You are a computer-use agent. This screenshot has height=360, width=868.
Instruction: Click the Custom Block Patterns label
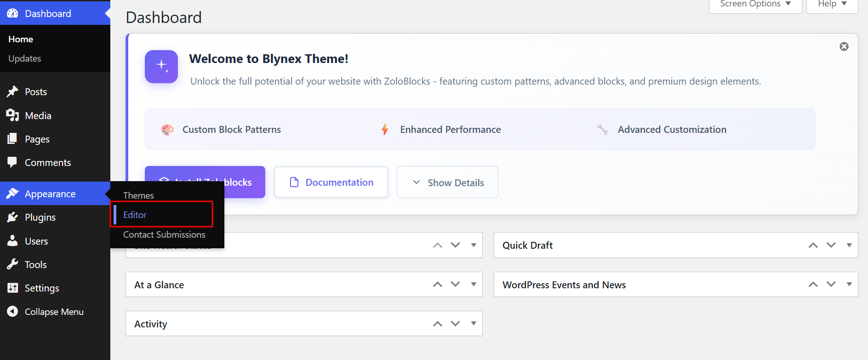pos(232,130)
